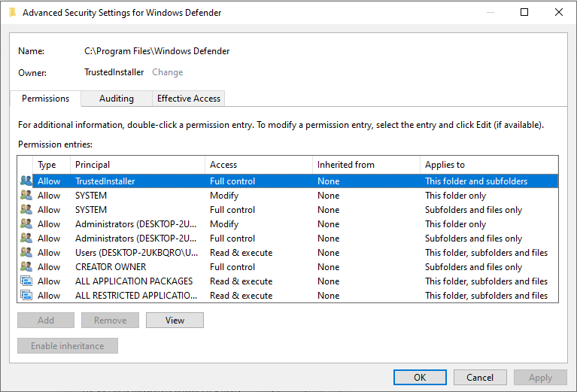Click Full control in the TrustedInstaller row

click(x=232, y=181)
